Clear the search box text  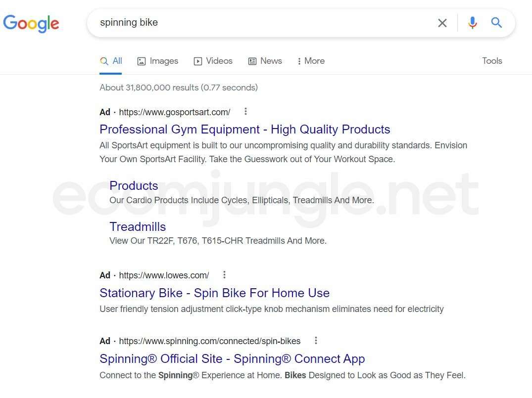[x=442, y=23]
